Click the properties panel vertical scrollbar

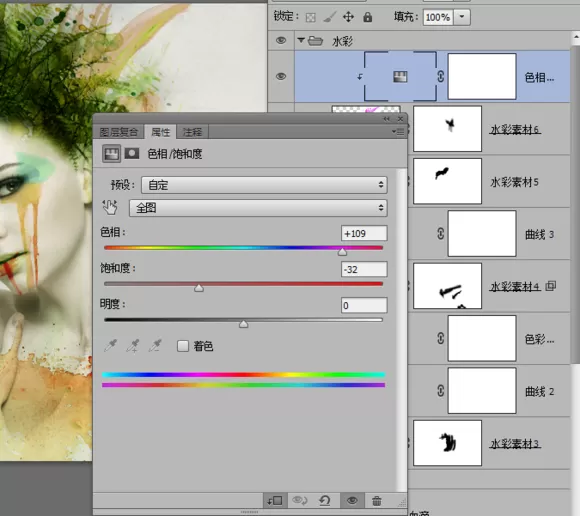point(401,330)
